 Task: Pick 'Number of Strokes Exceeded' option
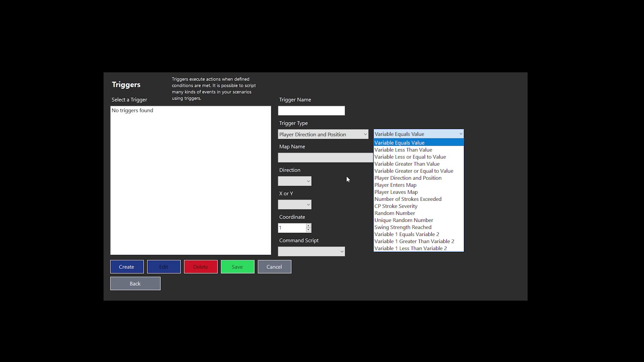tap(408, 199)
